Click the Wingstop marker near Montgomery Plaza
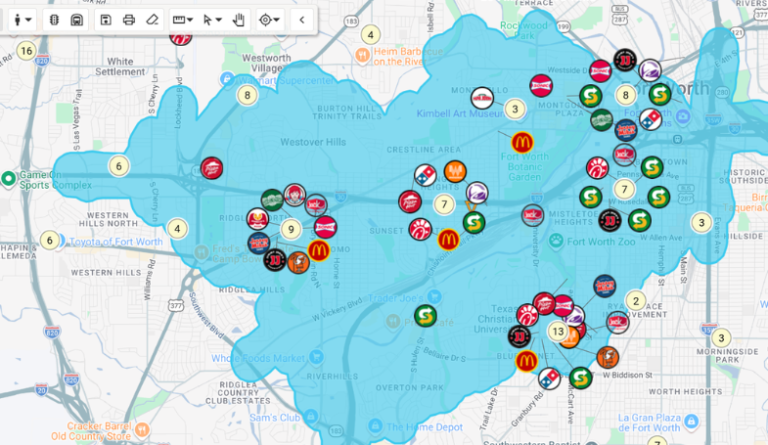The width and height of the screenshot is (768, 445). tap(601, 120)
